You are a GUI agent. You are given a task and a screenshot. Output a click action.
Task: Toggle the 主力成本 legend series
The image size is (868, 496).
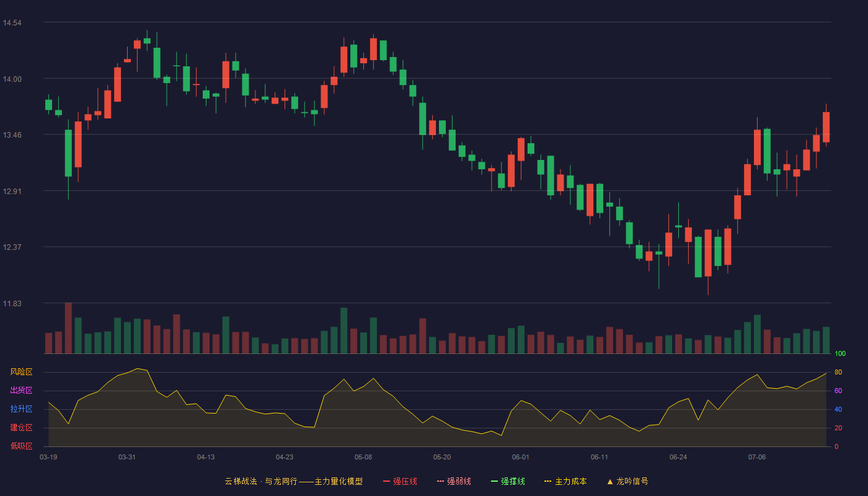[x=565, y=481]
